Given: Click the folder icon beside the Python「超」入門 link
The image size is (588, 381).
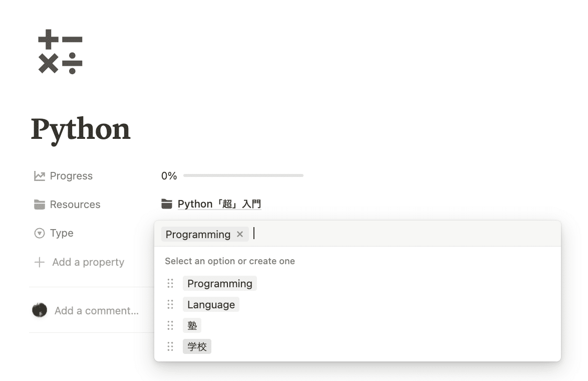Looking at the screenshot, I should pos(166,204).
